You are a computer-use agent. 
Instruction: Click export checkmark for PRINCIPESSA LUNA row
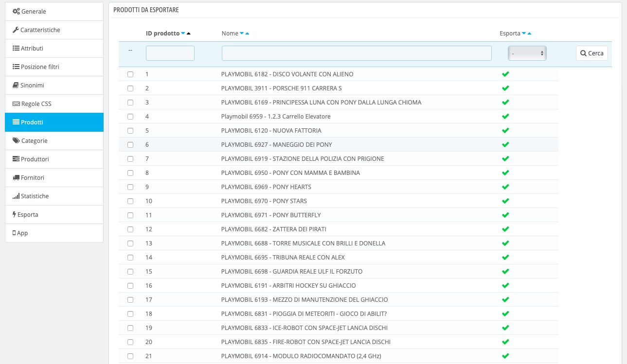click(x=505, y=103)
